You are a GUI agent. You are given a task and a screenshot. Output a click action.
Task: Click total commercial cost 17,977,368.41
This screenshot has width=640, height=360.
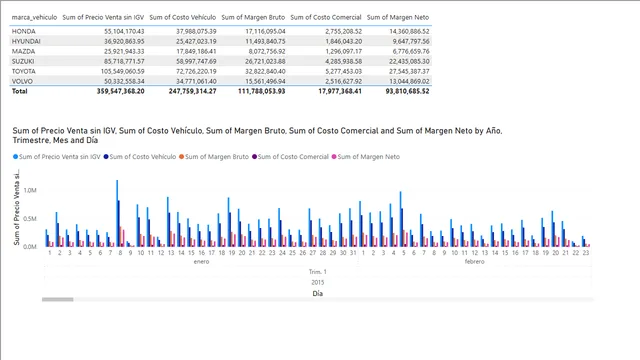click(340, 91)
